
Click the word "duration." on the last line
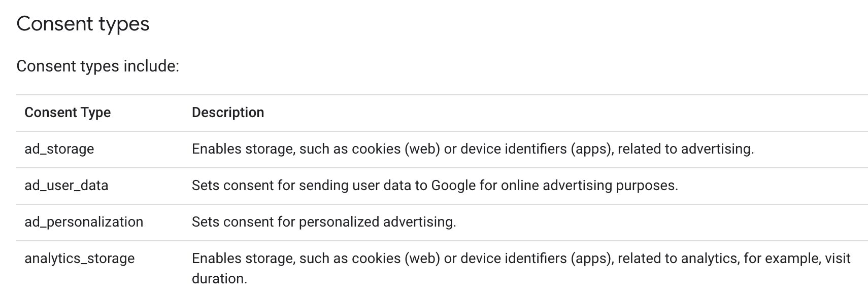(219, 278)
